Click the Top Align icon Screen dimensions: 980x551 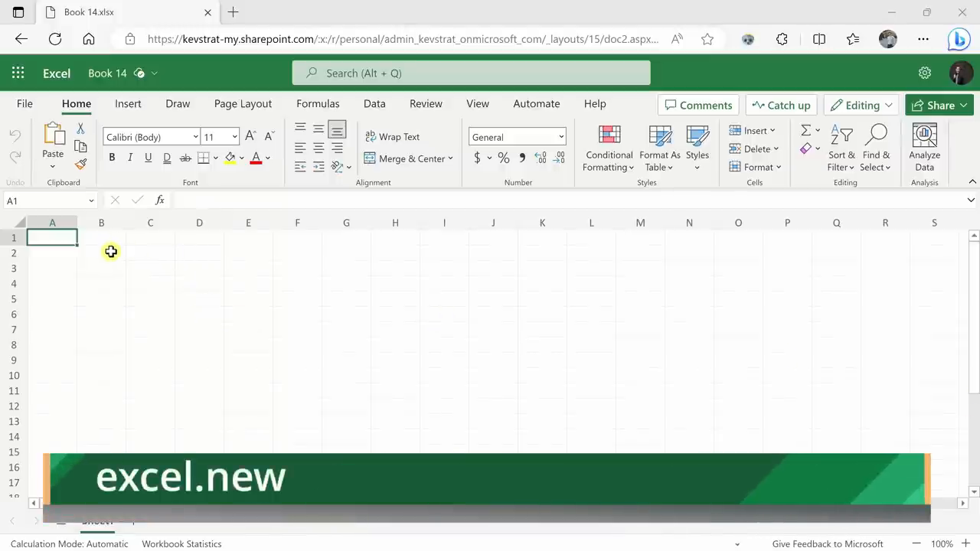(300, 129)
